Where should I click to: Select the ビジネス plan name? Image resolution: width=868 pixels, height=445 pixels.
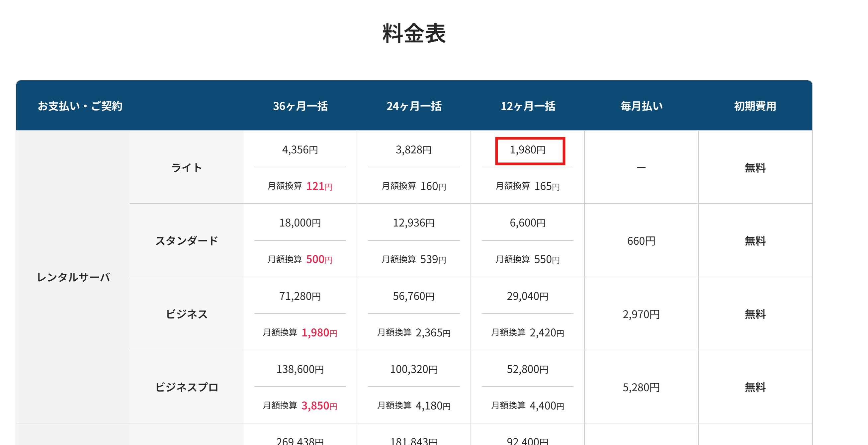(187, 314)
